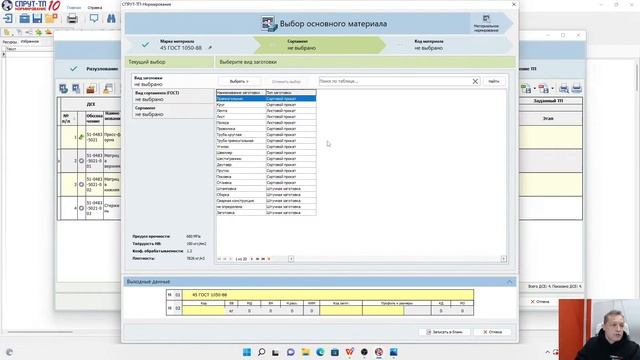Screen dimensions: 640x360
Task: Open the Главная ribbon tab
Action: (x=74, y=7)
